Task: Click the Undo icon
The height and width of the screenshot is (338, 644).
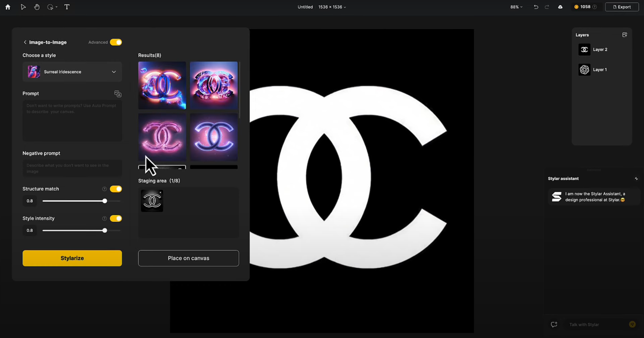Action: 536,7
